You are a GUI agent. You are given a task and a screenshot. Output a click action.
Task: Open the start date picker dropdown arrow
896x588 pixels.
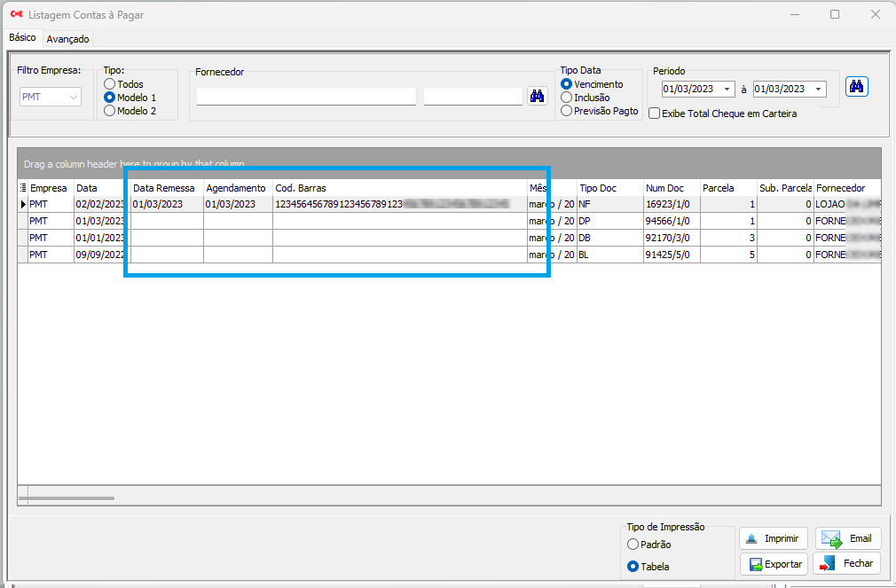coord(727,89)
